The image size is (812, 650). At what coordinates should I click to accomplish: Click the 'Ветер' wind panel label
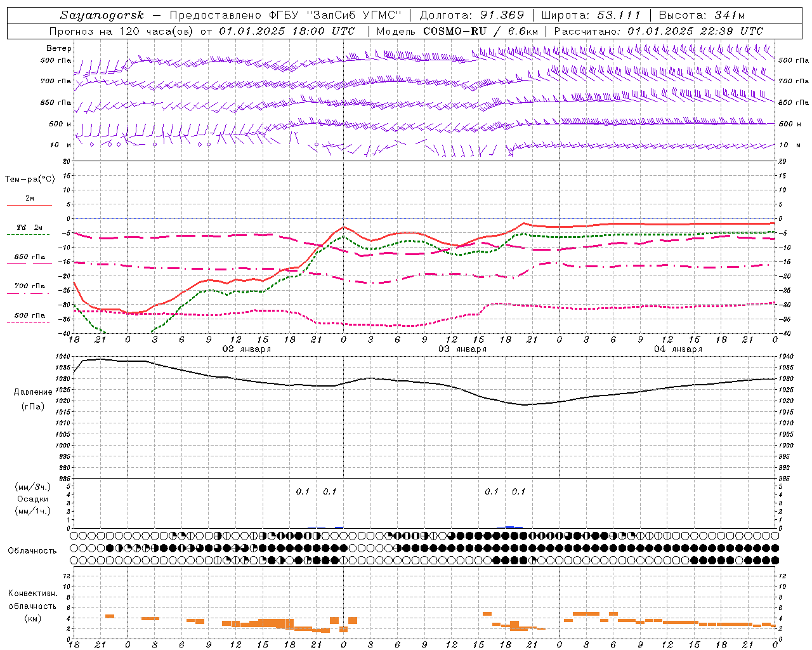click(59, 48)
